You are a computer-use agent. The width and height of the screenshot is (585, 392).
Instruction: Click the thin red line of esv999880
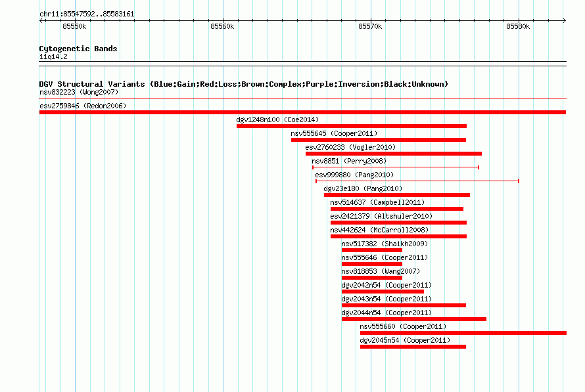pos(417,181)
